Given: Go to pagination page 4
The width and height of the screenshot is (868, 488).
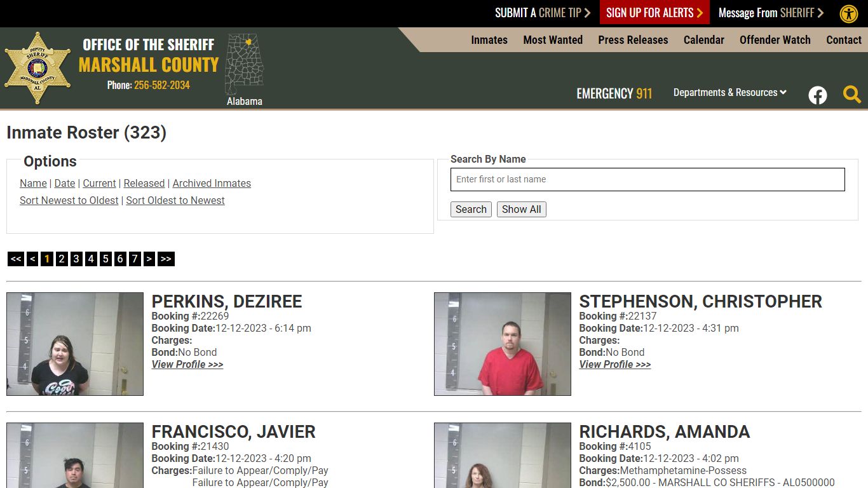Looking at the screenshot, I should tap(91, 259).
